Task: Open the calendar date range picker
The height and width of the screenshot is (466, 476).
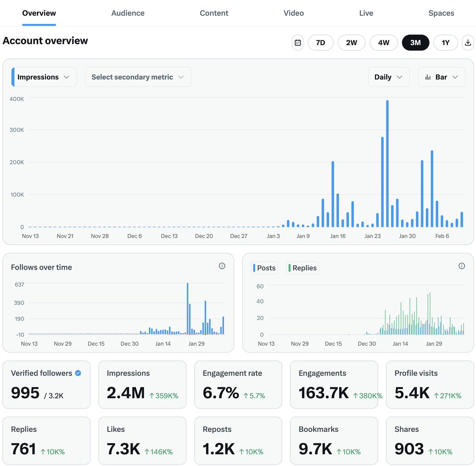Action: (x=297, y=42)
